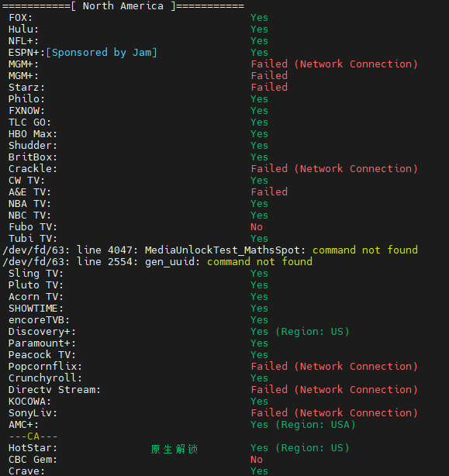Click the gen_uuid command not found line
Image resolution: width=449 pixels, height=476 pixels.
(x=157, y=262)
